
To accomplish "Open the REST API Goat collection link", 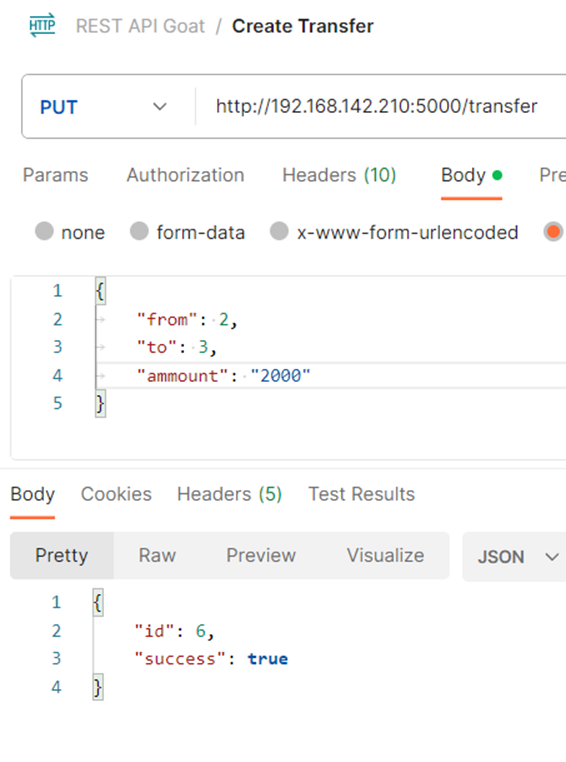I will [140, 26].
